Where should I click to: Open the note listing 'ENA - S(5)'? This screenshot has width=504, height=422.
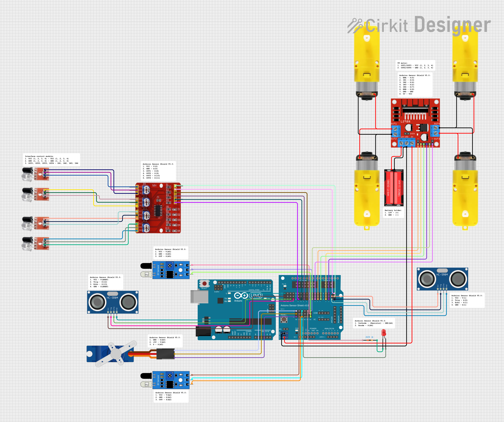pos(415,84)
